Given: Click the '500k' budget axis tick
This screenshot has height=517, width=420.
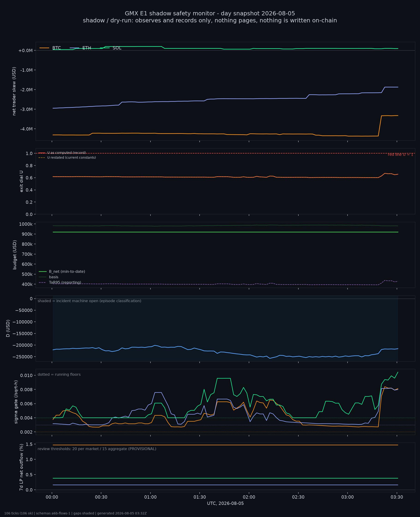Looking at the screenshot, I should pos(27,274).
